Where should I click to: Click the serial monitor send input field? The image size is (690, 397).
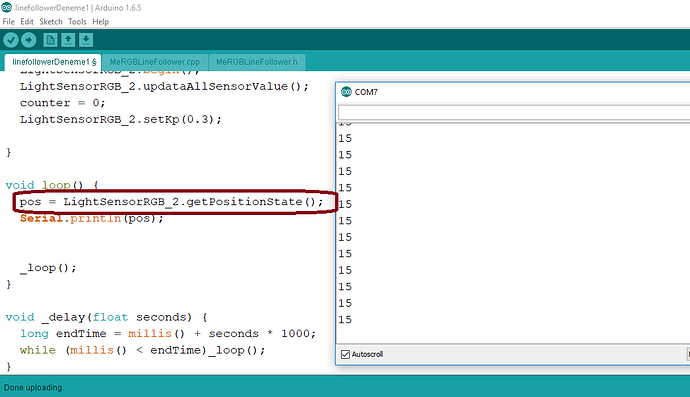(x=513, y=112)
